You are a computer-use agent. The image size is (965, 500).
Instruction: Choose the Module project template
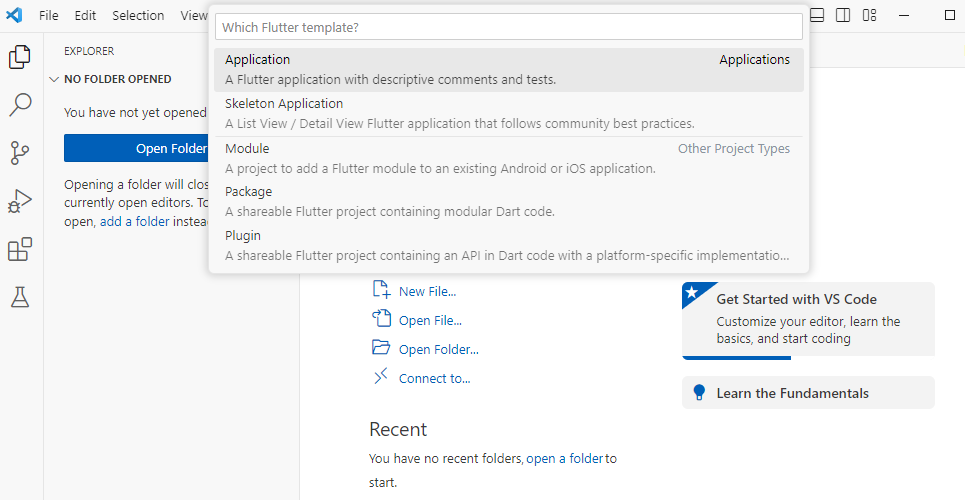point(509,158)
